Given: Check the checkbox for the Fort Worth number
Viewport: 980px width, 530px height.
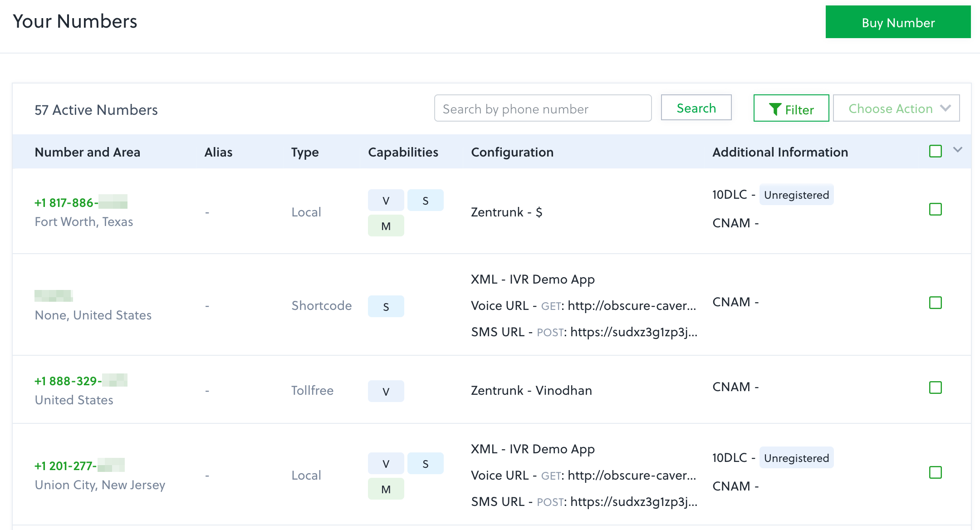Looking at the screenshot, I should point(935,209).
